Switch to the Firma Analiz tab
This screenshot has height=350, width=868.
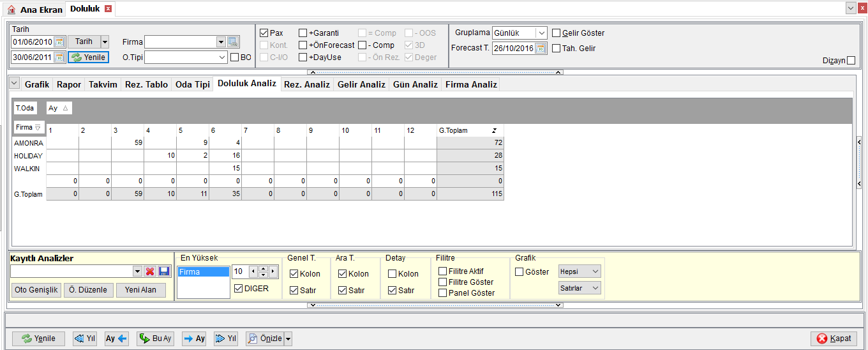(x=471, y=84)
